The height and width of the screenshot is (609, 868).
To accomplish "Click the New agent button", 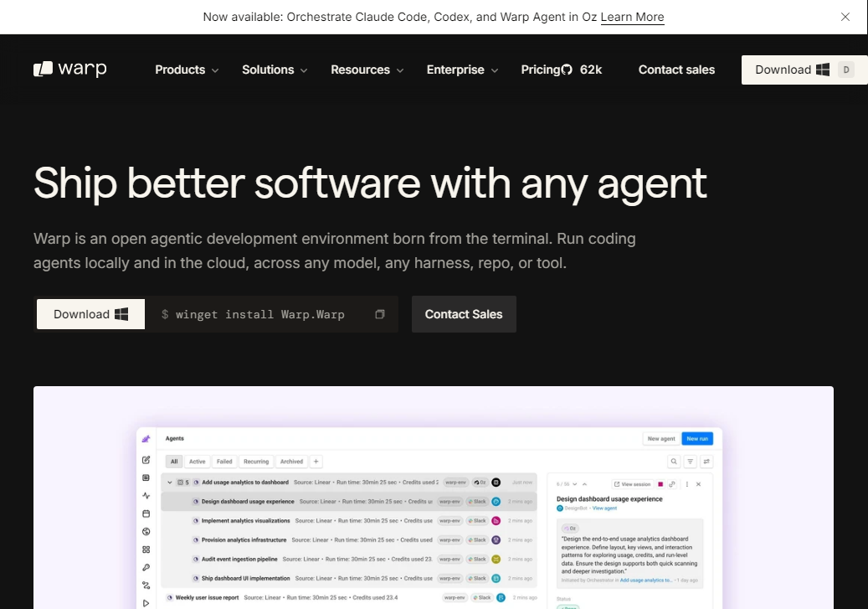I will [x=661, y=439].
